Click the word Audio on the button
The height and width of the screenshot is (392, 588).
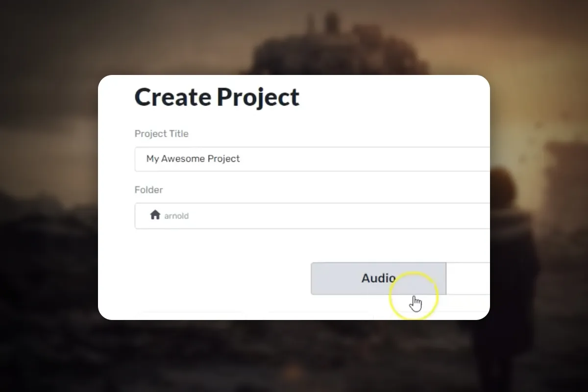[378, 278]
